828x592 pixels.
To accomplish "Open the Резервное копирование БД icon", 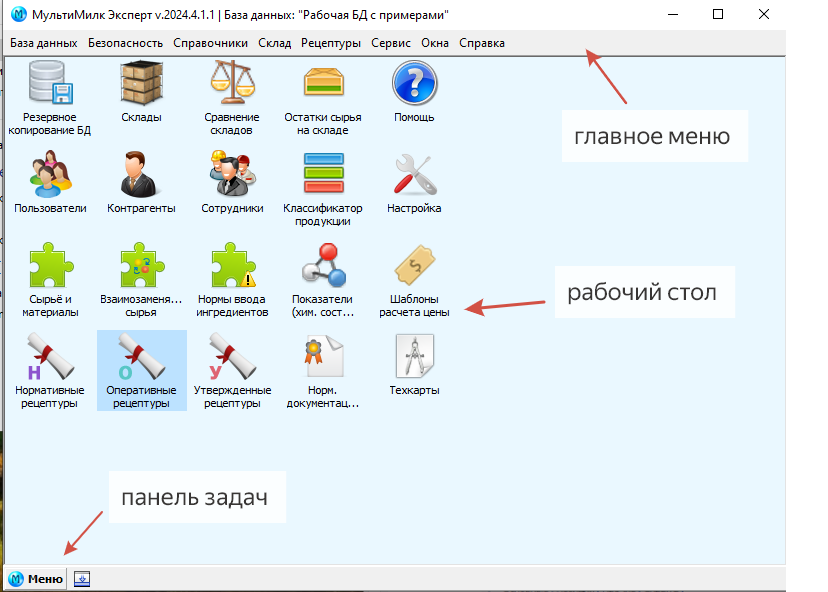I will 50,83.
